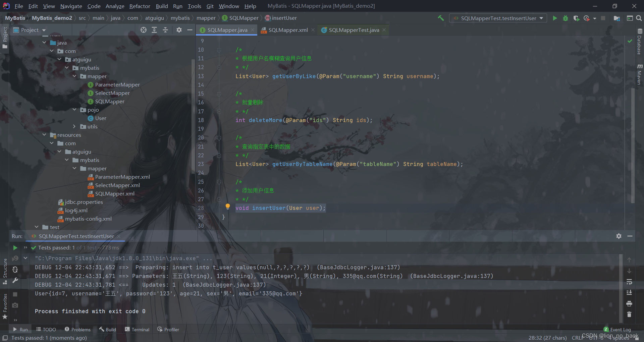The width and height of the screenshot is (644, 342).
Task: Open the Navigate menu
Action: 71,6
